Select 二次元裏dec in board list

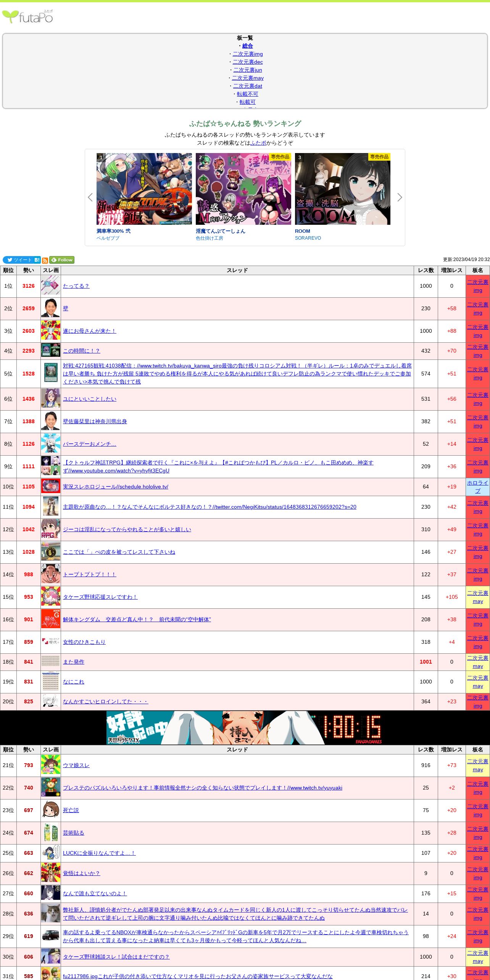click(x=248, y=62)
